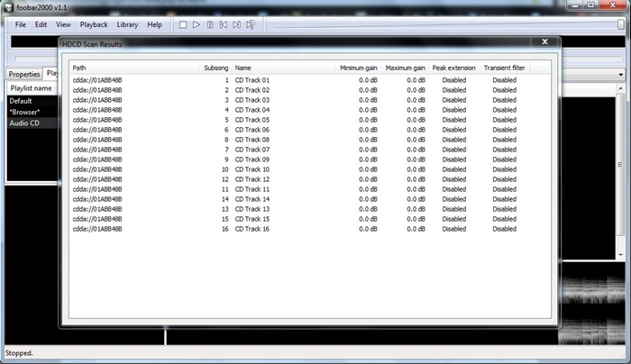Pause playback using the Pause button
631x364 pixels.
[x=210, y=25]
